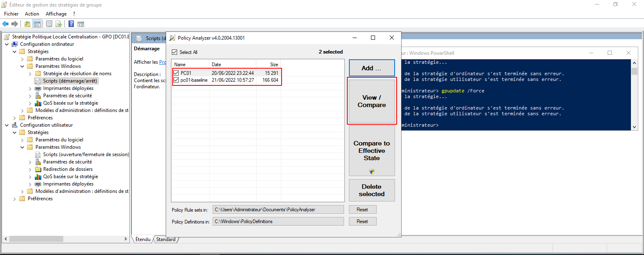Toggle the Select All checkbox
The height and width of the screenshot is (255, 644).
click(x=175, y=52)
